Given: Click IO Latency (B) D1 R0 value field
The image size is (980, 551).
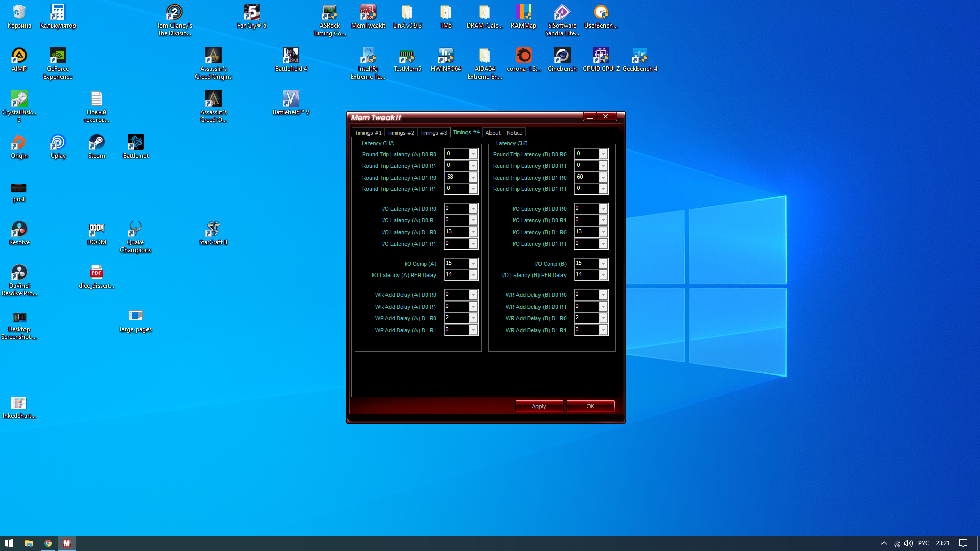Looking at the screenshot, I should (x=586, y=232).
